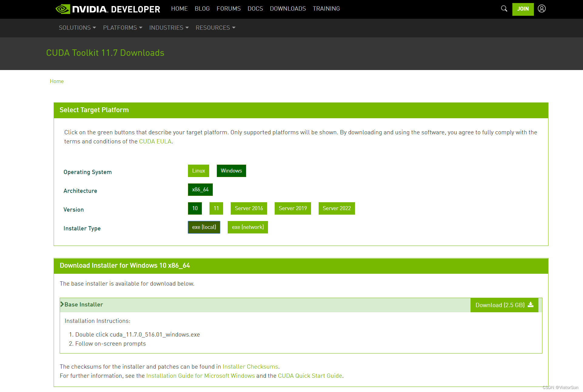Go to the Forums menu item
Screen dimensions: 583x392
point(228,8)
